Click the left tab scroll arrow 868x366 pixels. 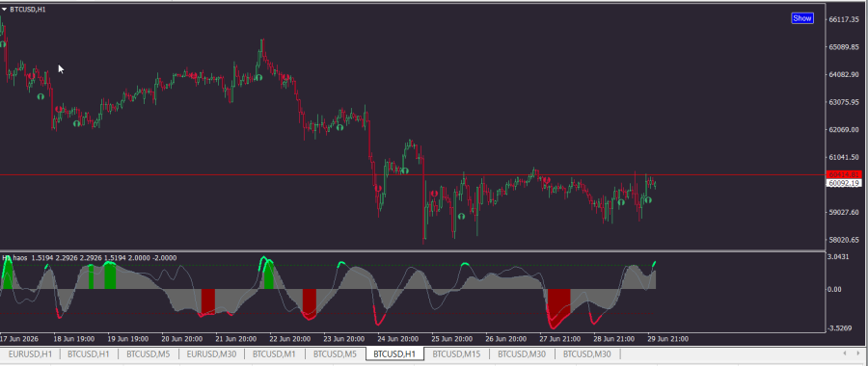click(x=844, y=353)
